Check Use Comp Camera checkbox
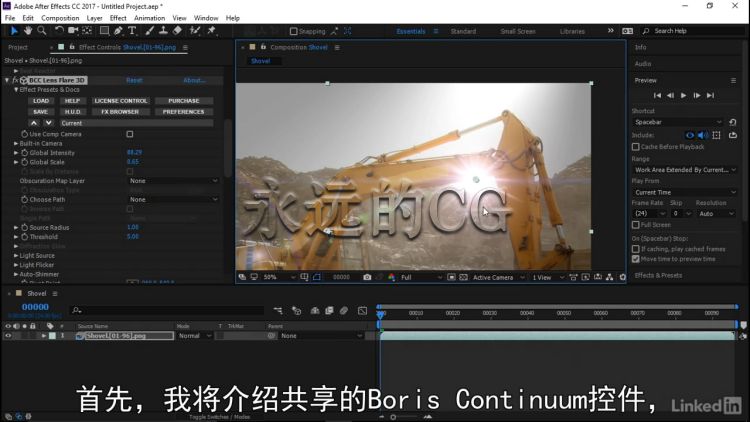Image resolution: width=750 pixels, height=422 pixels. point(130,134)
